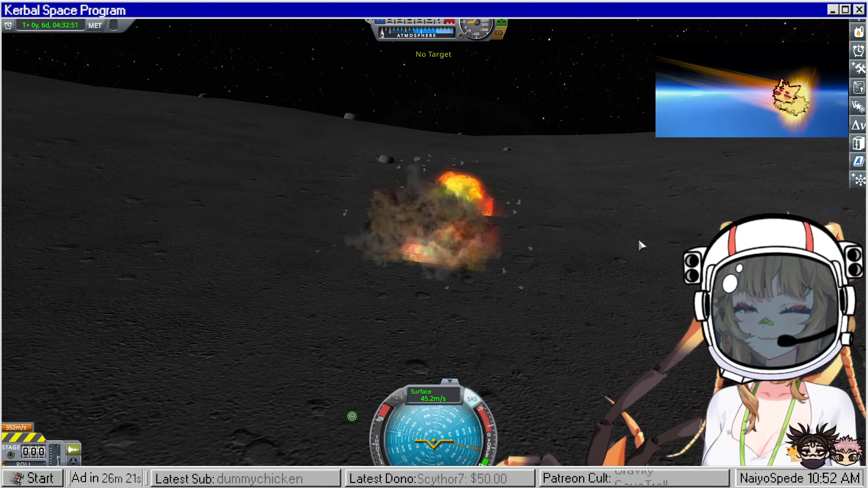868x488 pixels.
Task: Expand the ROLL gauge chevron
Action: [x=4, y=464]
